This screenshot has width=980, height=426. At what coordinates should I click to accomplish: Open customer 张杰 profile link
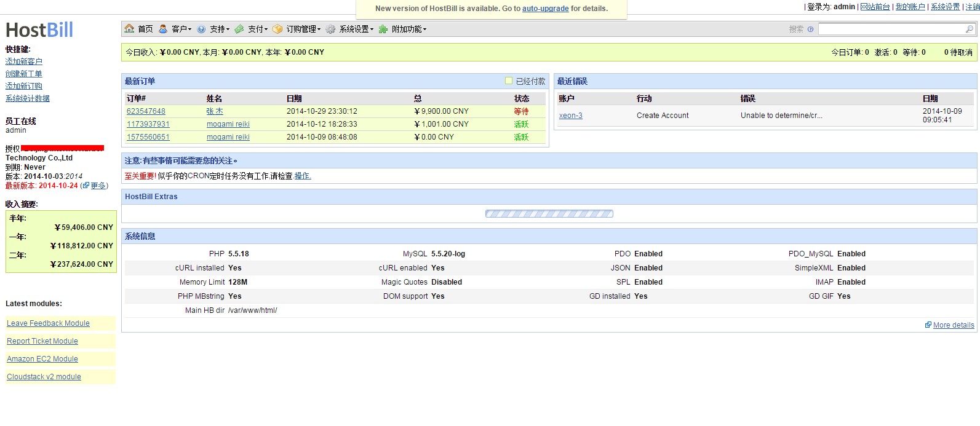point(215,111)
